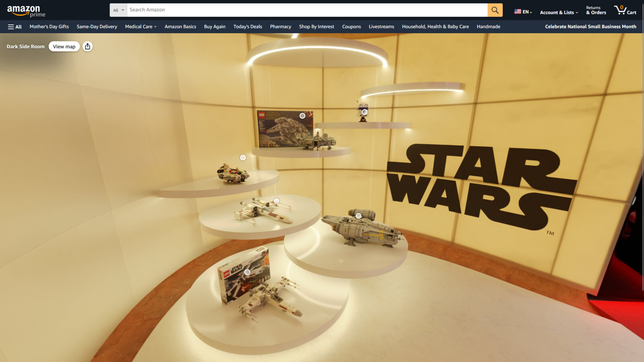644x362 pixels.
Task: Open Household, Health & Baby Care
Action: click(436, 27)
